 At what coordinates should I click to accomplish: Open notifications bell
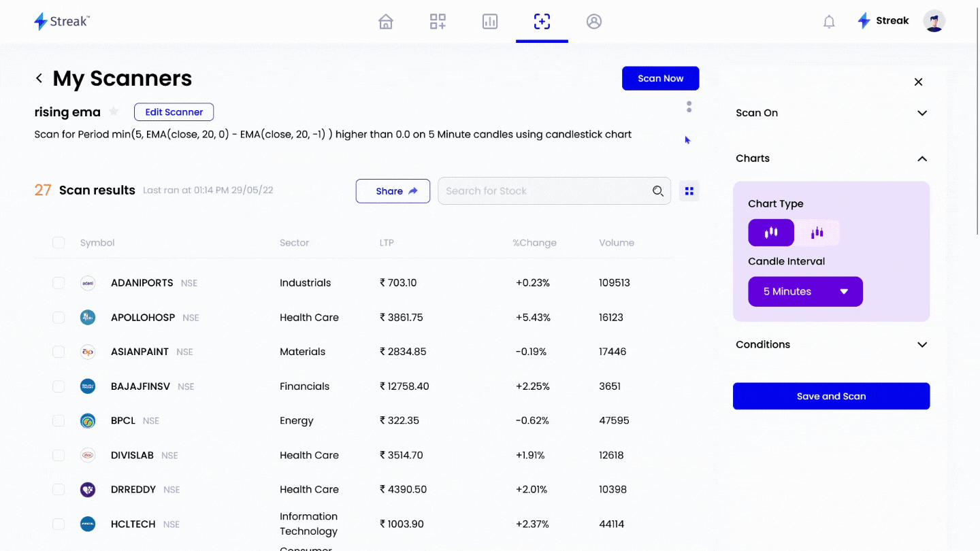tap(829, 22)
